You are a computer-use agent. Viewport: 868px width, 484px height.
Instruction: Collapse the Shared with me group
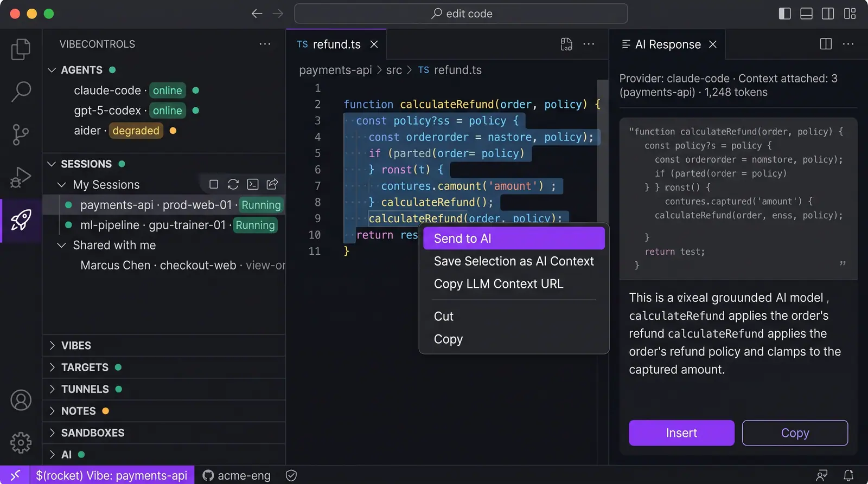(x=62, y=246)
